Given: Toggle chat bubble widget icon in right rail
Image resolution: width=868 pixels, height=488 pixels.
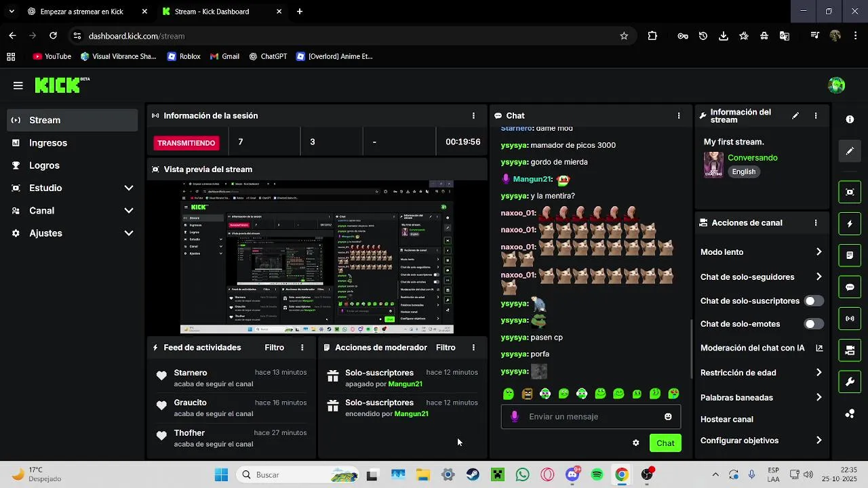Looking at the screenshot, I should [x=850, y=287].
